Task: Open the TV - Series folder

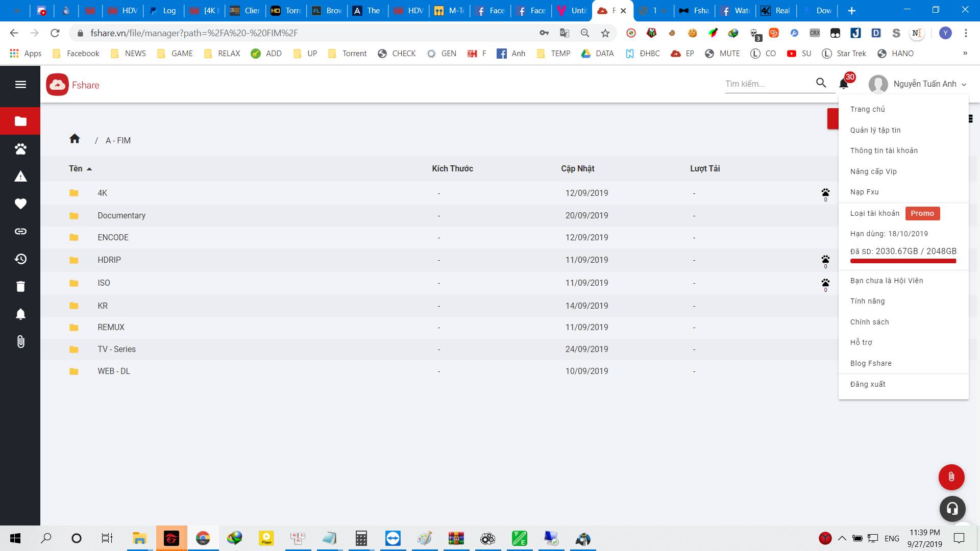Action: click(117, 349)
